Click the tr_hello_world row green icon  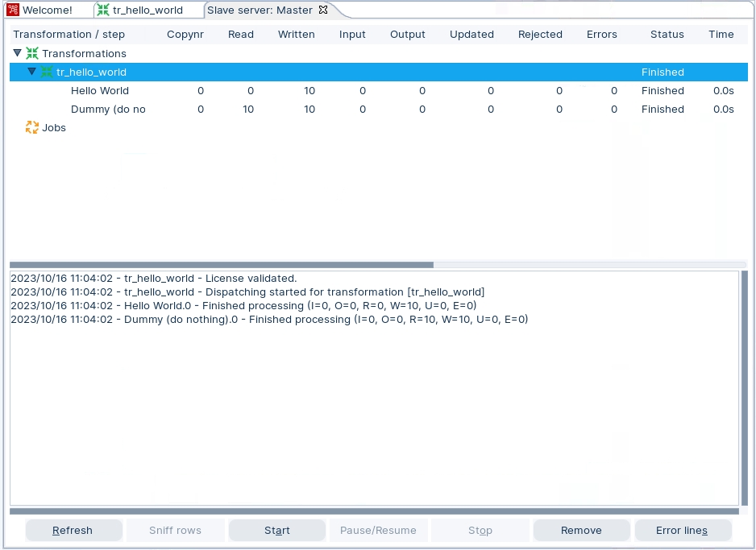[47, 72]
